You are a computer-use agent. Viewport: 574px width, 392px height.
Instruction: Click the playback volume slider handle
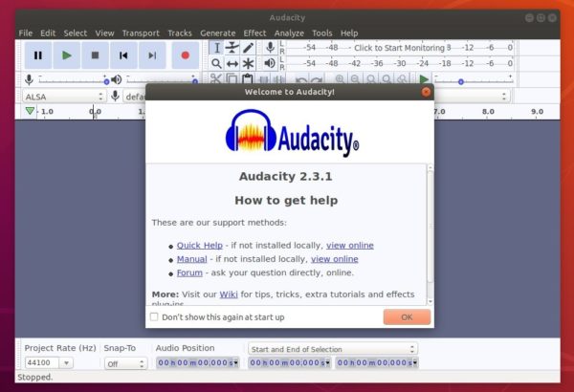[195, 81]
